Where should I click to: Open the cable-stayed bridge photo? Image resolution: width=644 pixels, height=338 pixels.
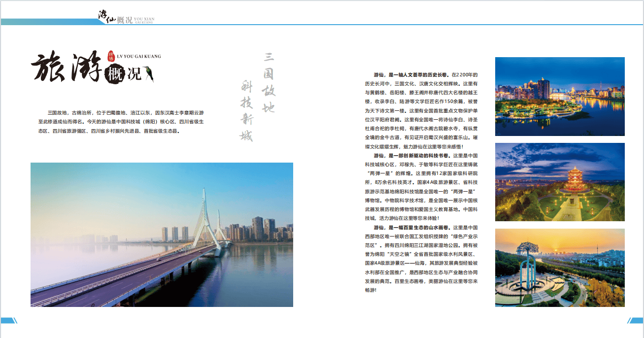162,235
